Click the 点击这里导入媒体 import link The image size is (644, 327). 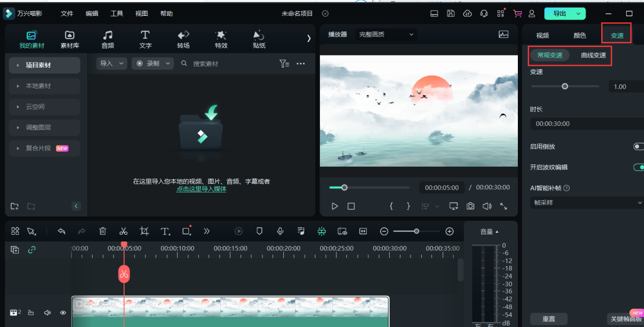(201, 189)
